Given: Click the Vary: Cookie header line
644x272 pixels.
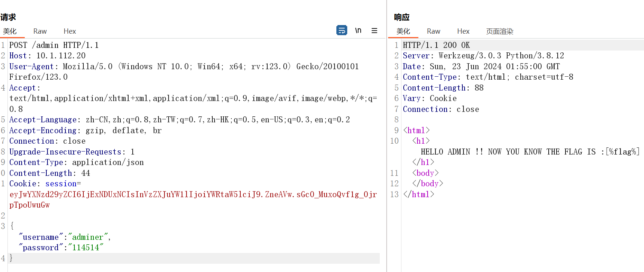Looking at the screenshot, I should [430, 98].
